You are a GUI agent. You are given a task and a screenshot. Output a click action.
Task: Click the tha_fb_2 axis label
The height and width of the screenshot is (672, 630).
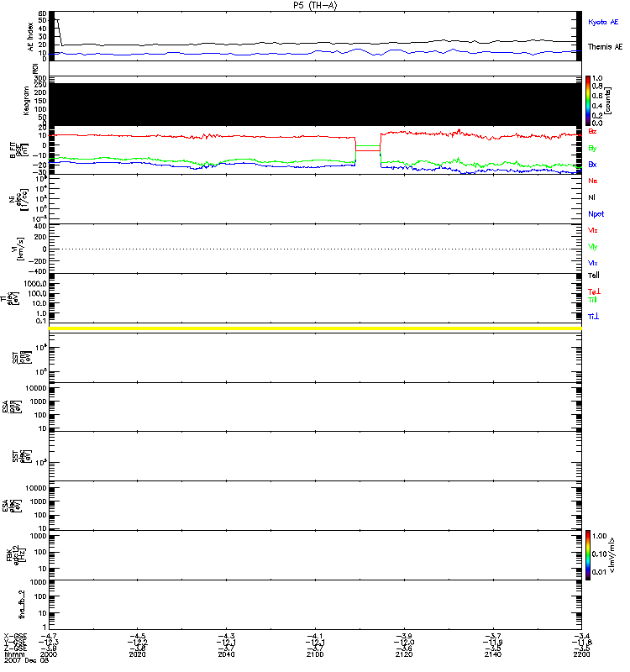coord(22,604)
